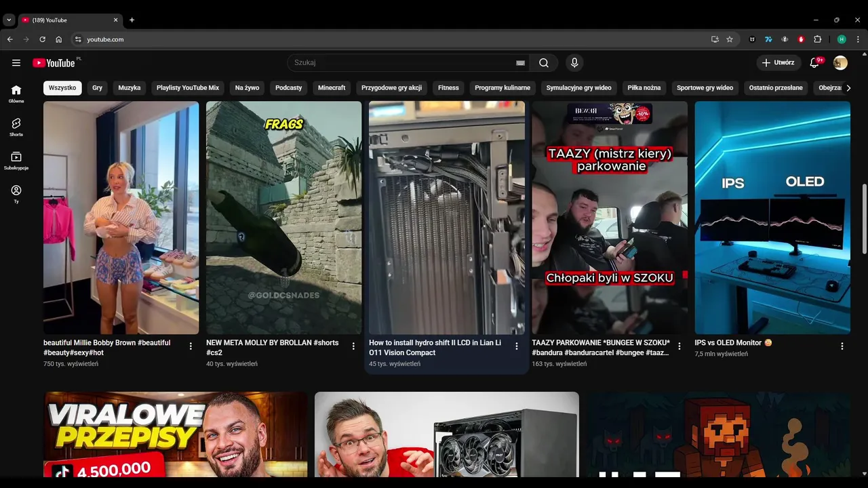Filter by Programy kulinarne chip
868x488 pixels.
coord(502,88)
